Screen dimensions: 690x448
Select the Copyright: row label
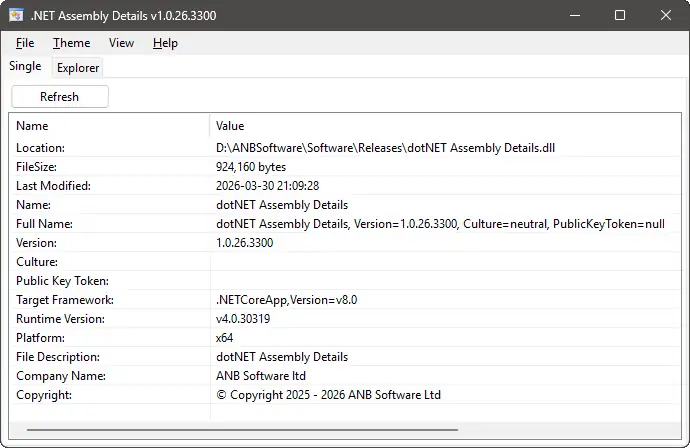(x=44, y=395)
